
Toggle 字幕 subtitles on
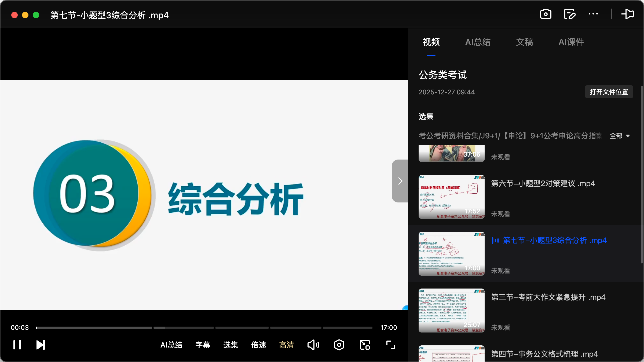point(203,345)
